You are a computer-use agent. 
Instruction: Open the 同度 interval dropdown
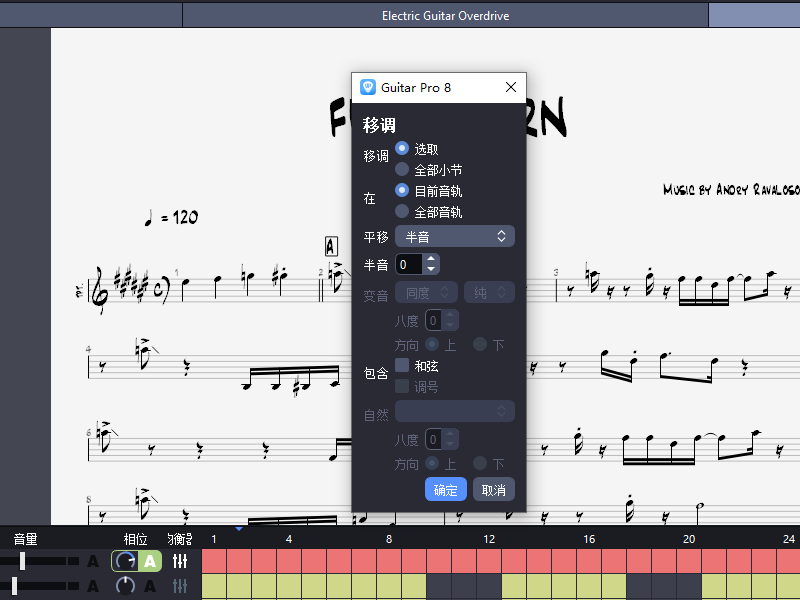click(427, 291)
